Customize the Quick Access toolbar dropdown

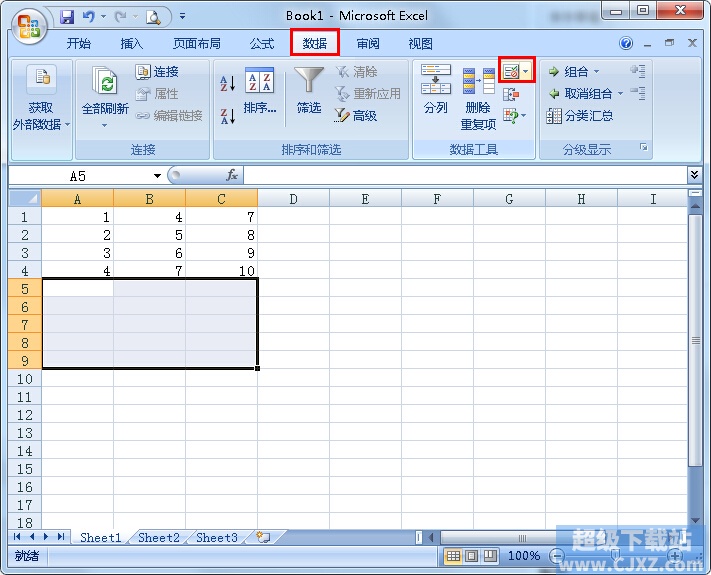182,16
